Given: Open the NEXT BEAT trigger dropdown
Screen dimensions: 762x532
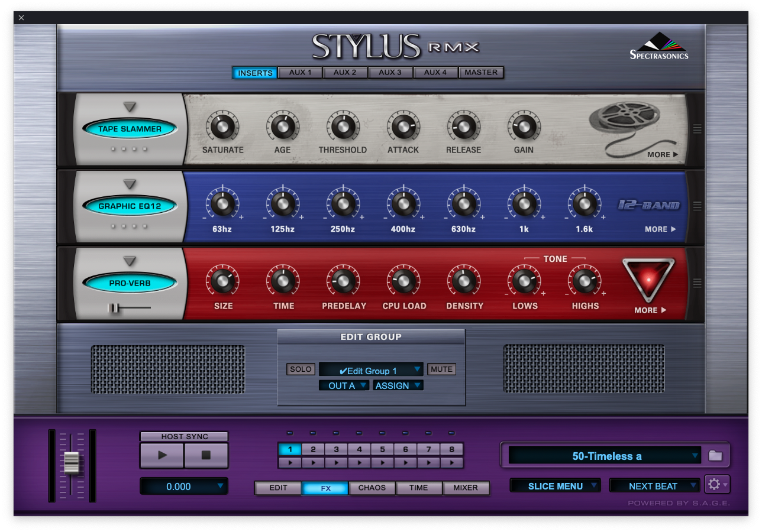Looking at the screenshot, I should point(655,486).
